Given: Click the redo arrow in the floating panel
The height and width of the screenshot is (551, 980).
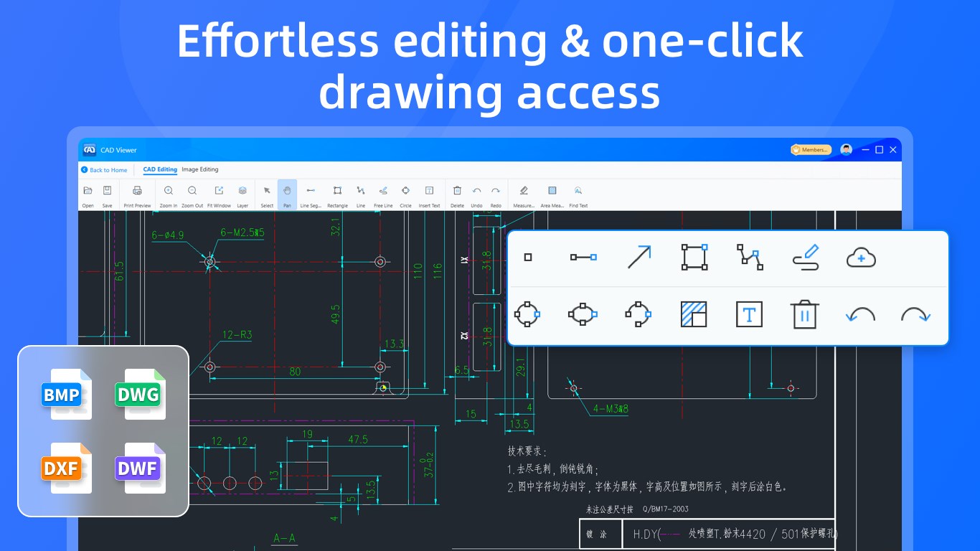Looking at the screenshot, I should pyautogui.click(x=915, y=314).
